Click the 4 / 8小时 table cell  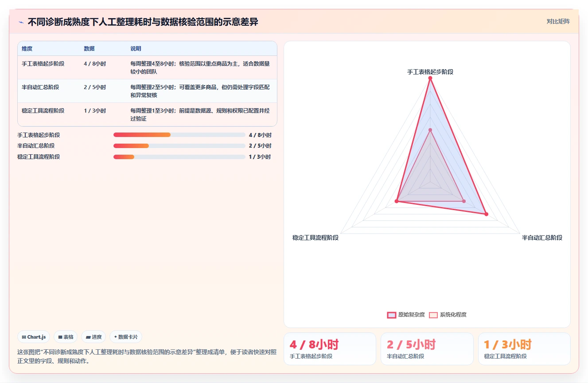pos(95,64)
